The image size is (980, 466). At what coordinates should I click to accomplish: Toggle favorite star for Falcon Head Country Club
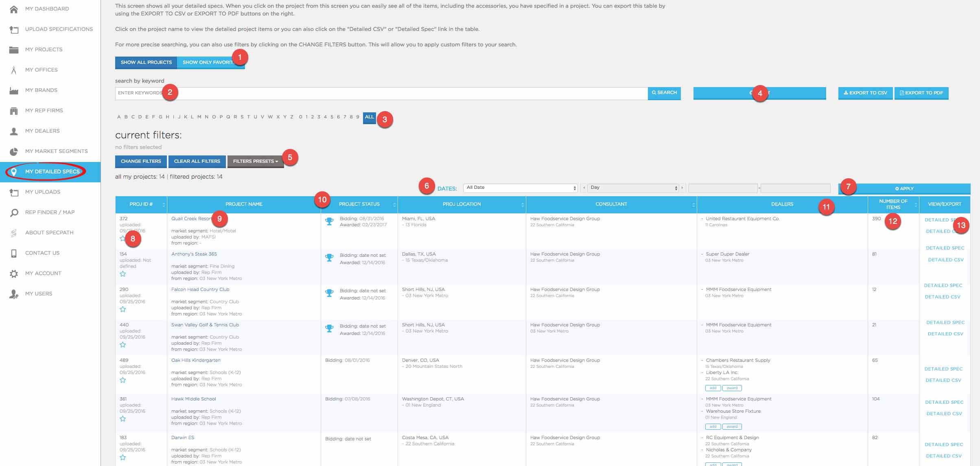coord(123,309)
